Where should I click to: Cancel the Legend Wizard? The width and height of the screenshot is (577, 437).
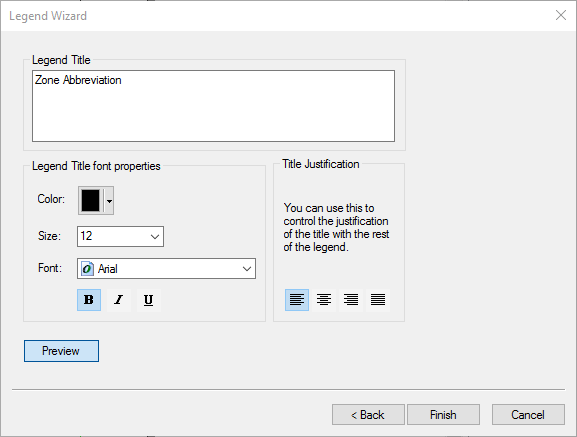coord(528,415)
